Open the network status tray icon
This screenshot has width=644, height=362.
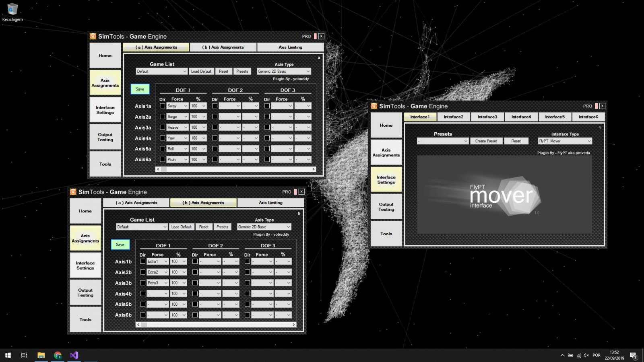[x=578, y=355]
